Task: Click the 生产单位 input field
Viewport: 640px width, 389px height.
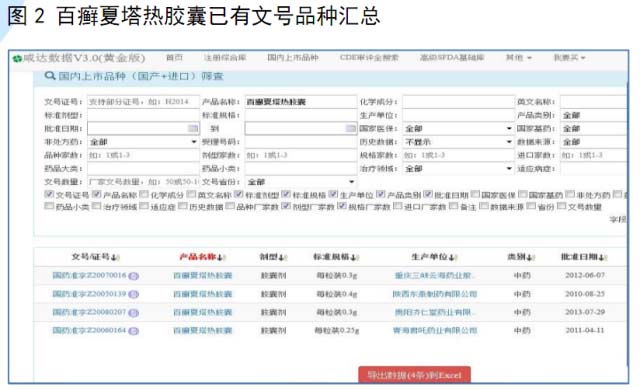Action: [x=458, y=116]
